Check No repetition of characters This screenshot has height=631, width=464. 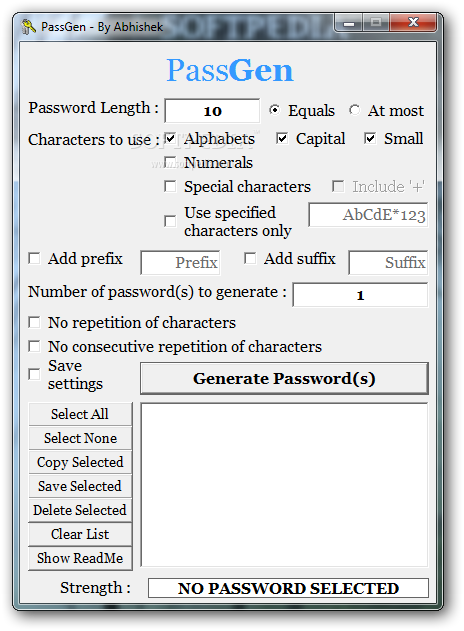pyautogui.click(x=34, y=322)
